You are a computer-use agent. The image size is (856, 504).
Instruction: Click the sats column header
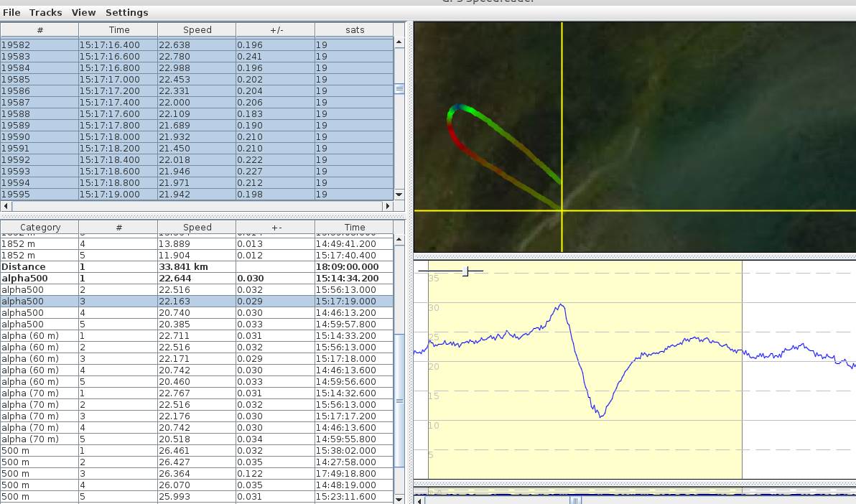point(355,29)
